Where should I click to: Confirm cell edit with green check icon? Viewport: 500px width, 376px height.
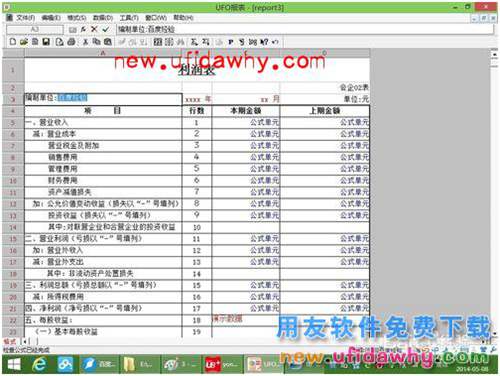(x=106, y=29)
